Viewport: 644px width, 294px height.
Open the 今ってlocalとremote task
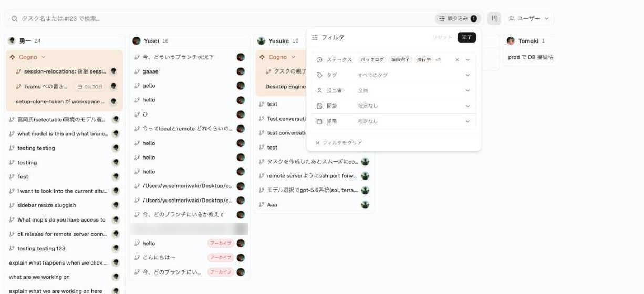(189, 129)
